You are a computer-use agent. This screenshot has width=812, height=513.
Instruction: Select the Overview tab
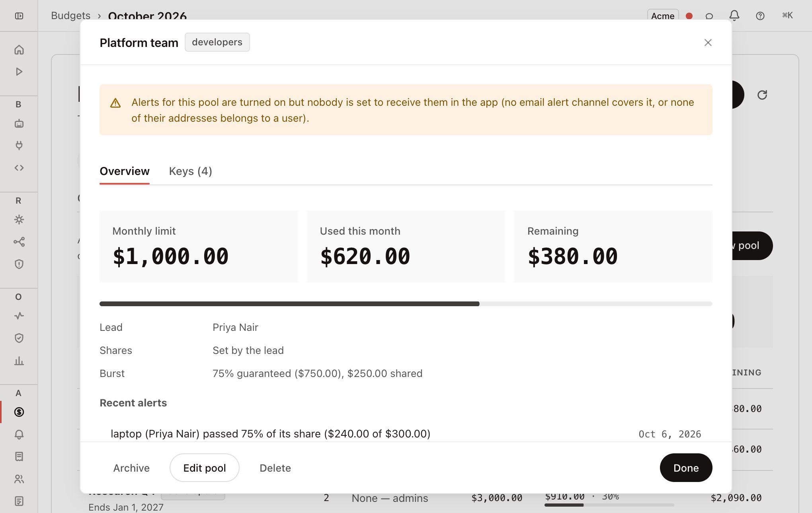pyautogui.click(x=125, y=171)
